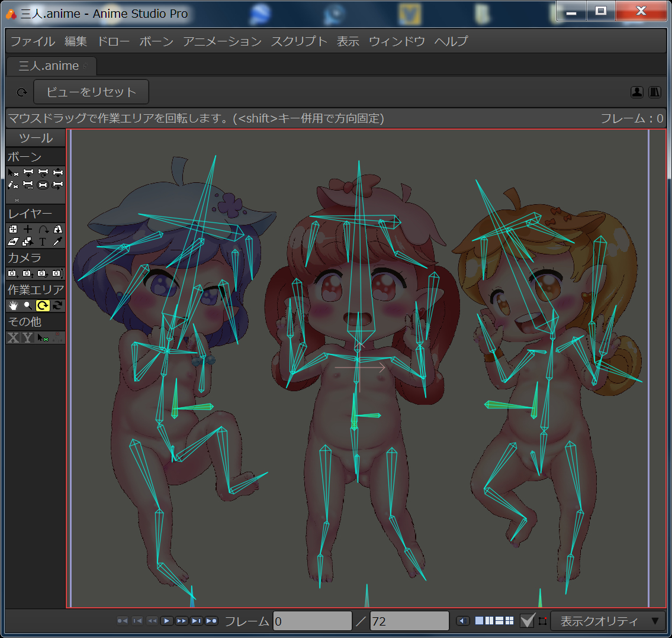
Task: Toggle the checkmark box near 表示クオリティ
Action: click(x=527, y=620)
